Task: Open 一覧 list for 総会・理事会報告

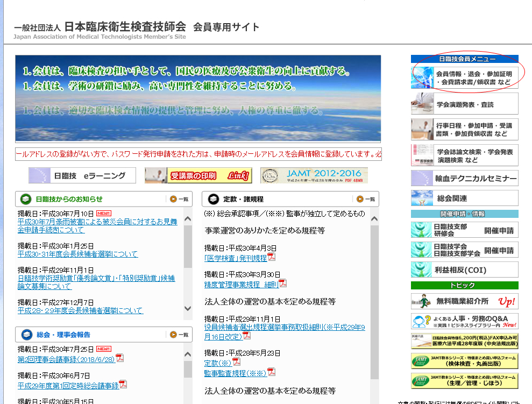Action: pos(179,335)
